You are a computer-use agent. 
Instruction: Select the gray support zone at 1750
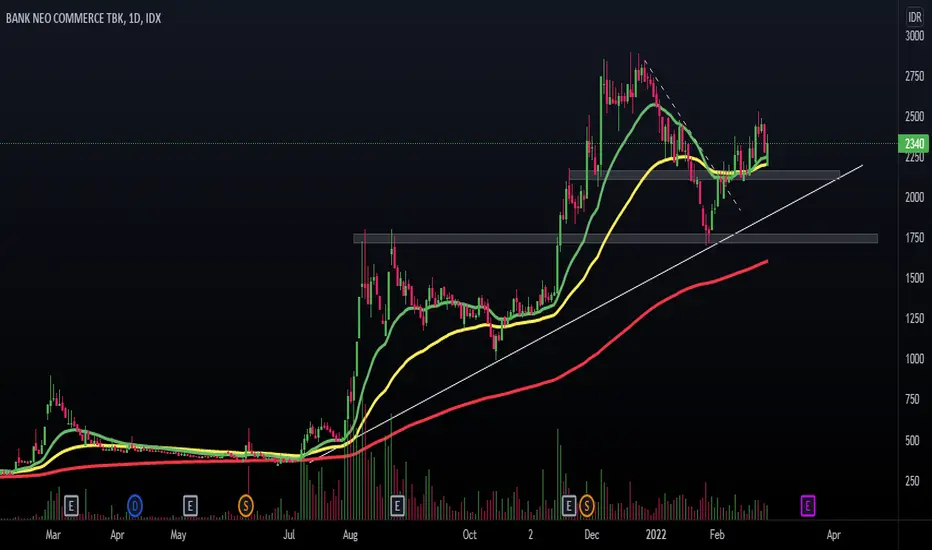615,238
